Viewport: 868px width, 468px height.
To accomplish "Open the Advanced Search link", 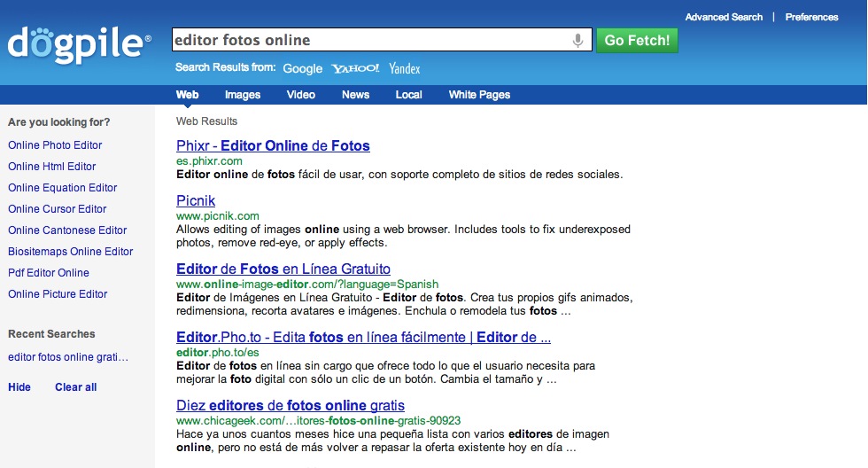I will point(723,17).
